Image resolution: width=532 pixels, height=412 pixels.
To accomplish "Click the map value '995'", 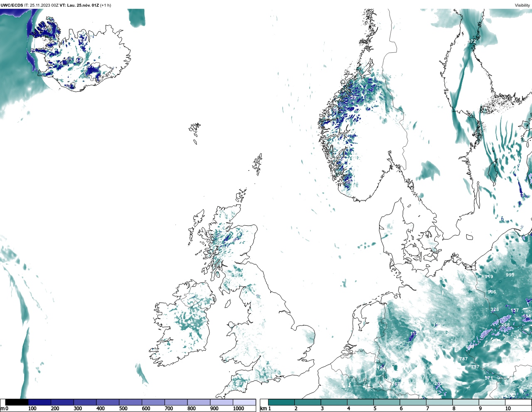I will pyautogui.click(x=510, y=275).
